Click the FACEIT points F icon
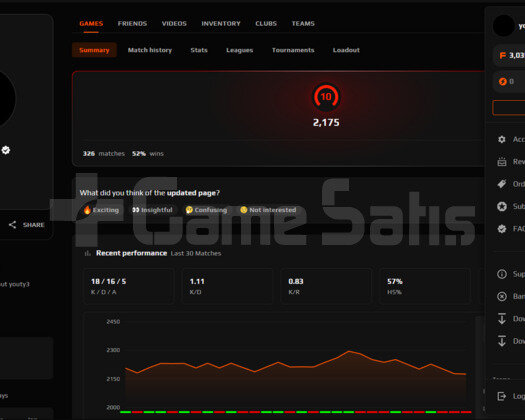This screenshot has height=420, width=525. pos(502,55)
